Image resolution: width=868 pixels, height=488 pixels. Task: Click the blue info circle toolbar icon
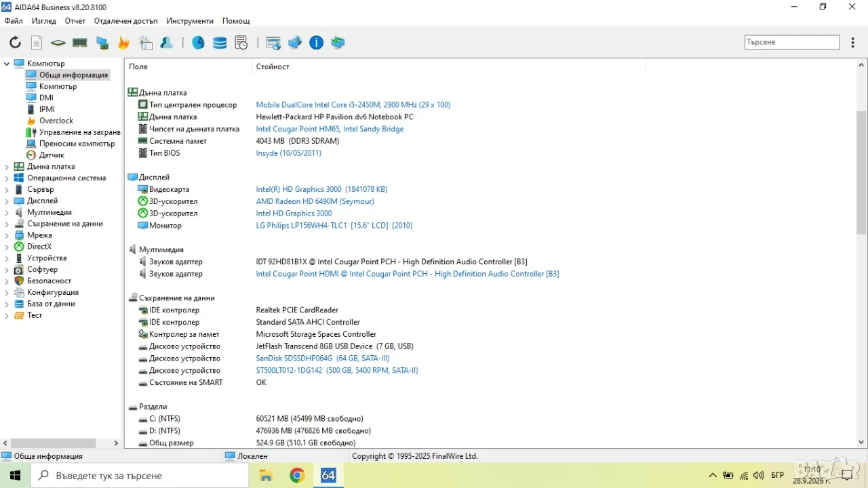tap(316, 43)
